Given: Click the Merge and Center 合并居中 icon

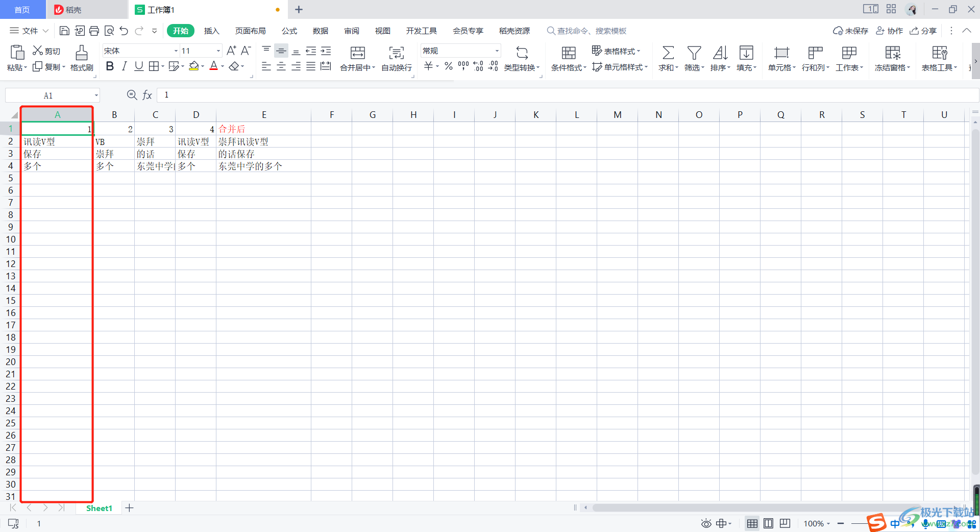Looking at the screenshot, I should (357, 53).
